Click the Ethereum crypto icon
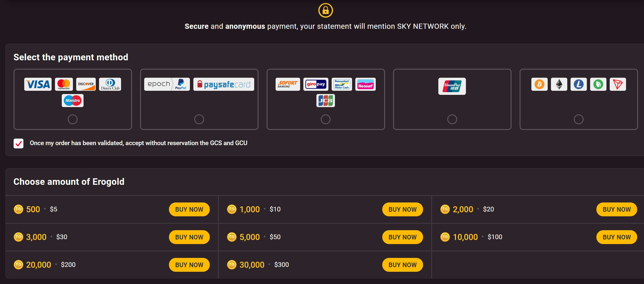 (559, 84)
